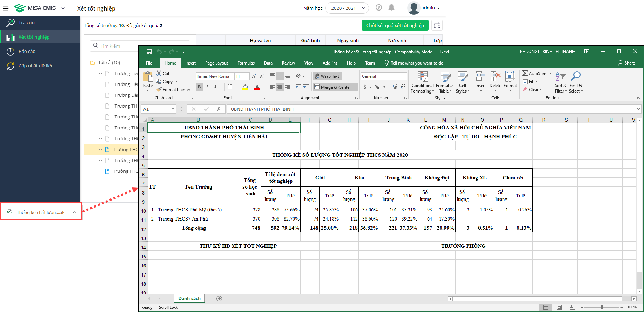Select Báo cáo in the sidebar
Viewport: 644px width, 312px height.
point(27,52)
